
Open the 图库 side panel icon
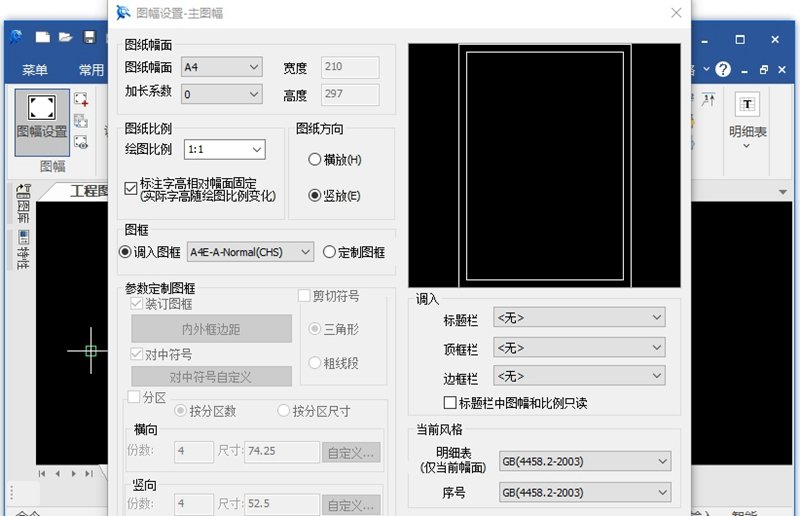click(23, 204)
